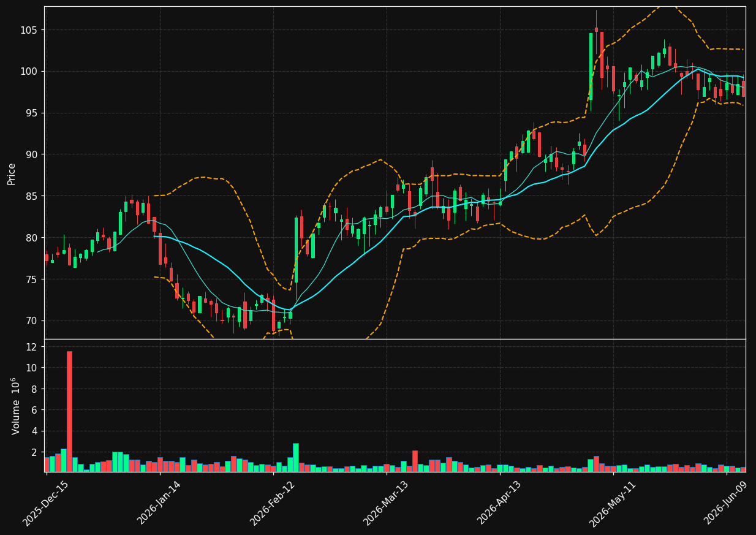756x535 pixels.
Task: Click the 6 volume tick label
Action: coord(35,410)
